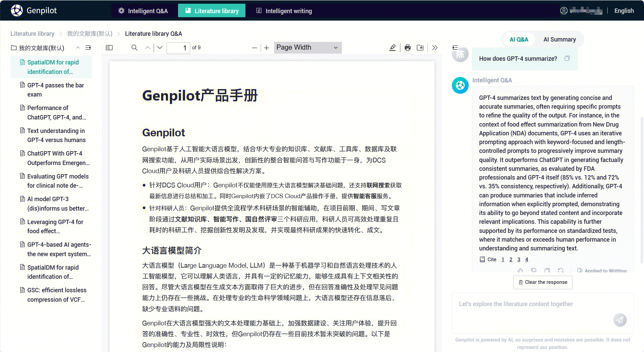Collapse the 我的文献库 folder list
Image resolution: width=644 pixels, height=352 pixels.
(78, 48)
